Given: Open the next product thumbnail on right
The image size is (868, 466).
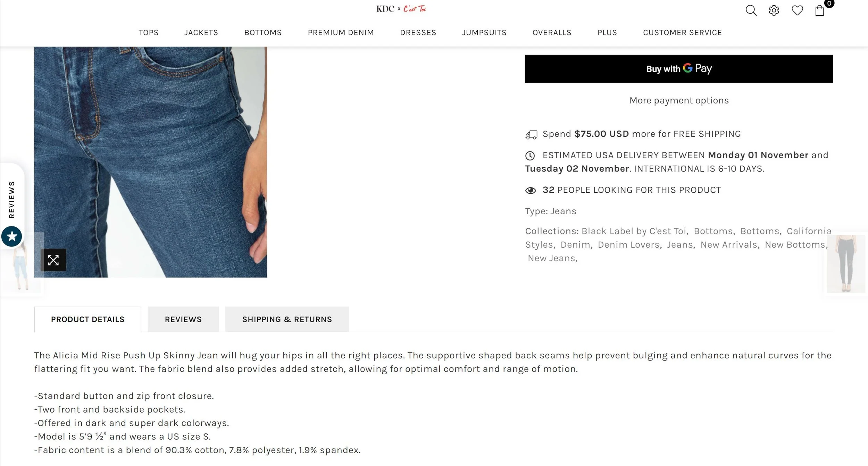Looking at the screenshot, I should (x=846, y=264).
